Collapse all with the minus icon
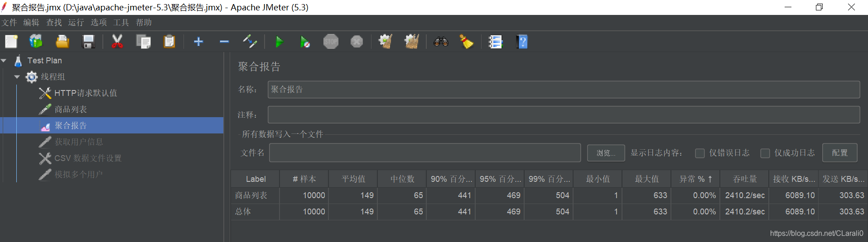This screenshot has height=242, width=868. (224, 42)
